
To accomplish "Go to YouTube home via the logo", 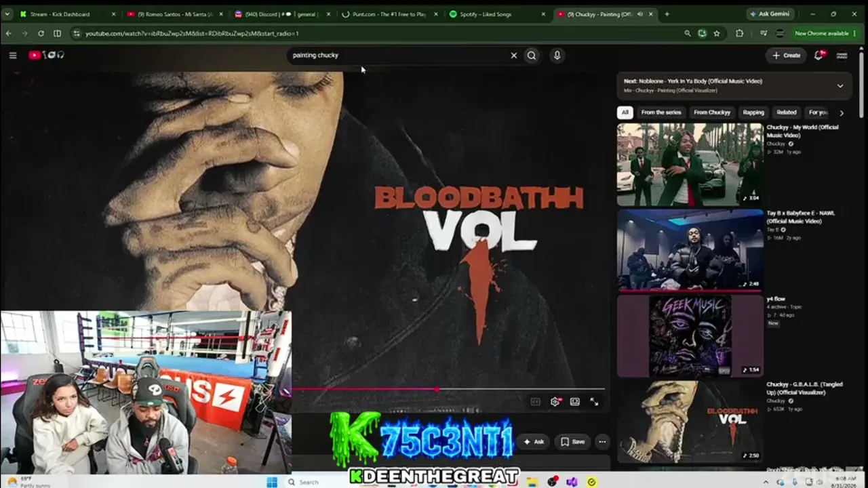I will pyautogui.click(x=46, y=56).
